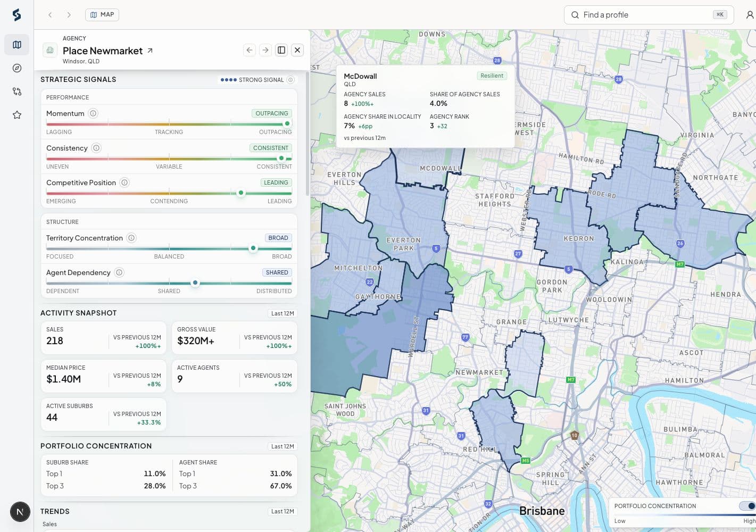Click the SHARED badge
Viewport: 756px width, 532px height.
point(277,272)
